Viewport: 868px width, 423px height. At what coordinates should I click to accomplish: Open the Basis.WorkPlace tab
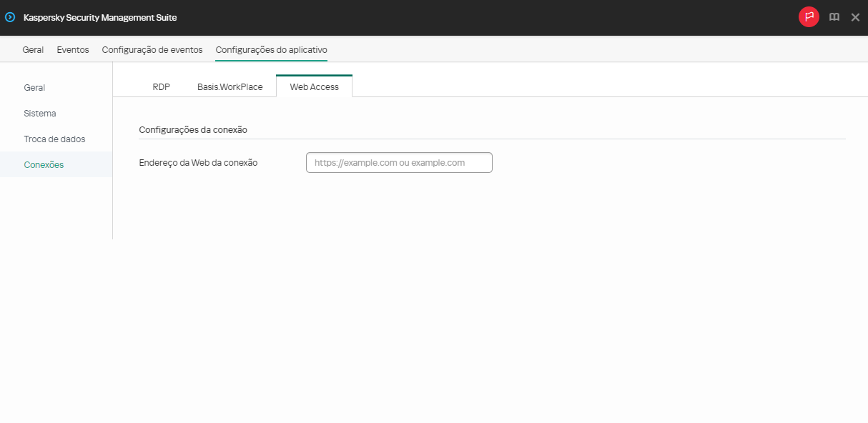(230, 86)
